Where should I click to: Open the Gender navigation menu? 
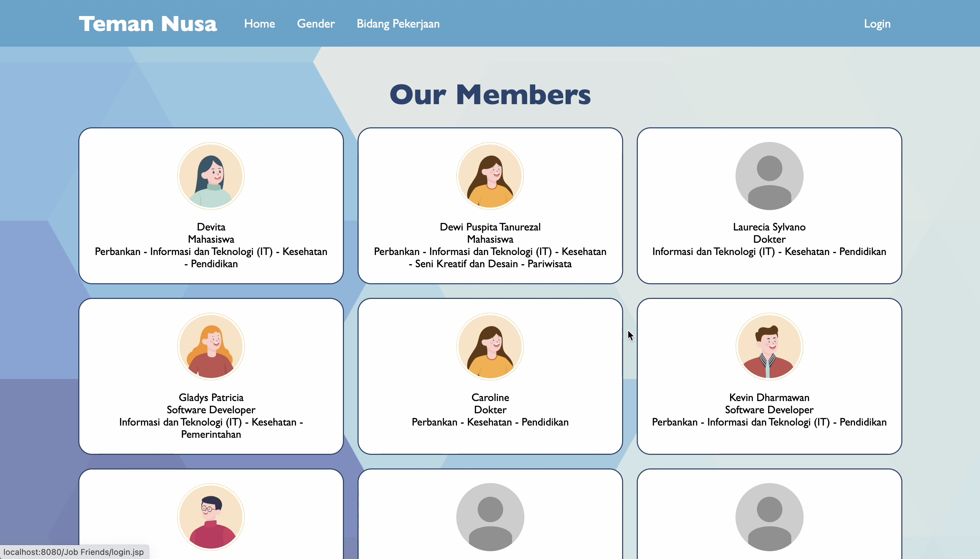click(316, 24)
